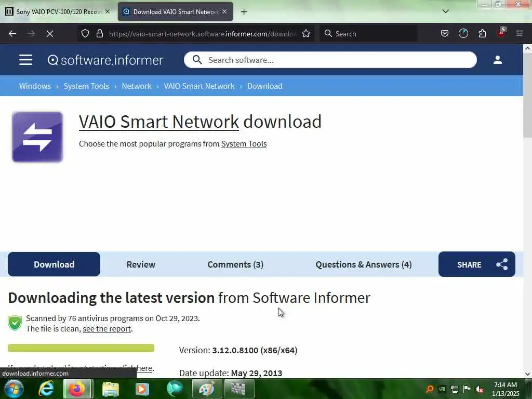The height and width of the screenshot is (399, 532).
Task: Stop page loading with X button
Action: [49, 34]
